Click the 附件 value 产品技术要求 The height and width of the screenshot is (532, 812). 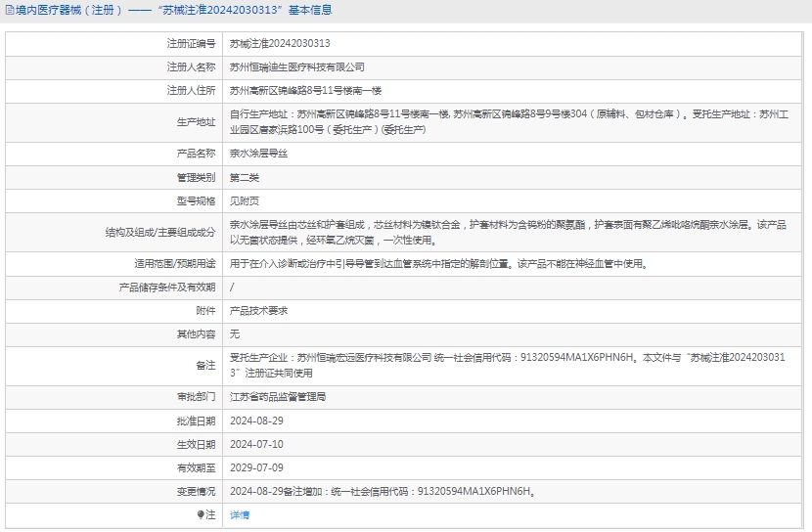tap(258, 310)
